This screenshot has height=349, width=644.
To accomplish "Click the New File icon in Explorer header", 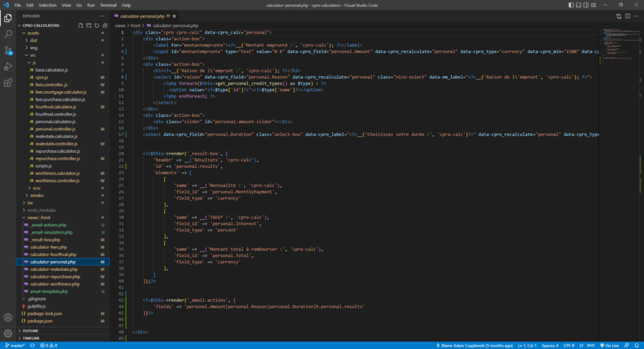I will point(81,25).
